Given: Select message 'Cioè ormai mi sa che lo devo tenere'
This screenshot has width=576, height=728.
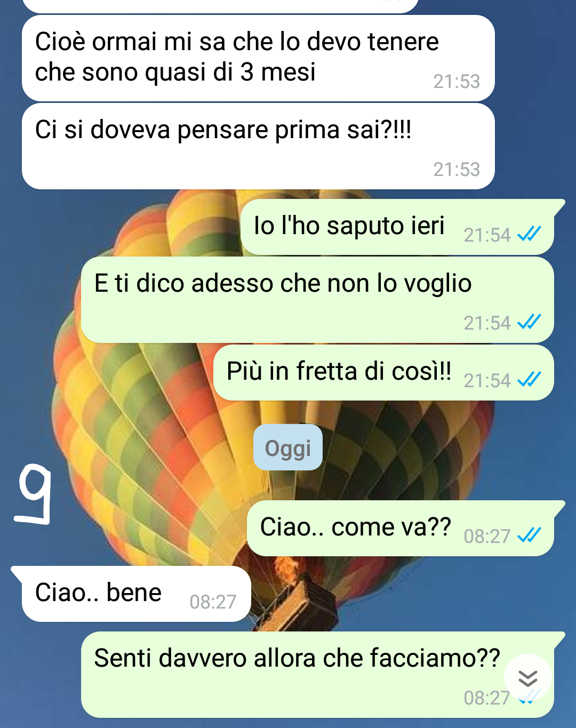Looking at the screenshot, I should point(258,58).
